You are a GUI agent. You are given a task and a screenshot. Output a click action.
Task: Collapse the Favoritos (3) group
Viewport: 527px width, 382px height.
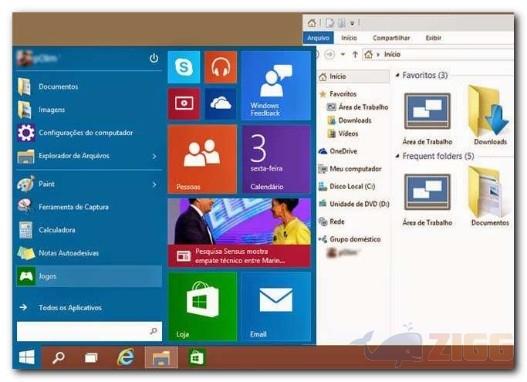[x=397, y=75]
